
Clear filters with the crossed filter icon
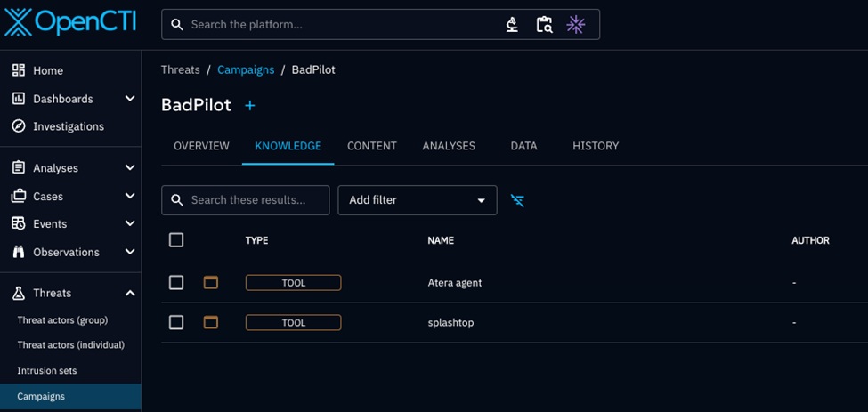(x=517, y=200)
